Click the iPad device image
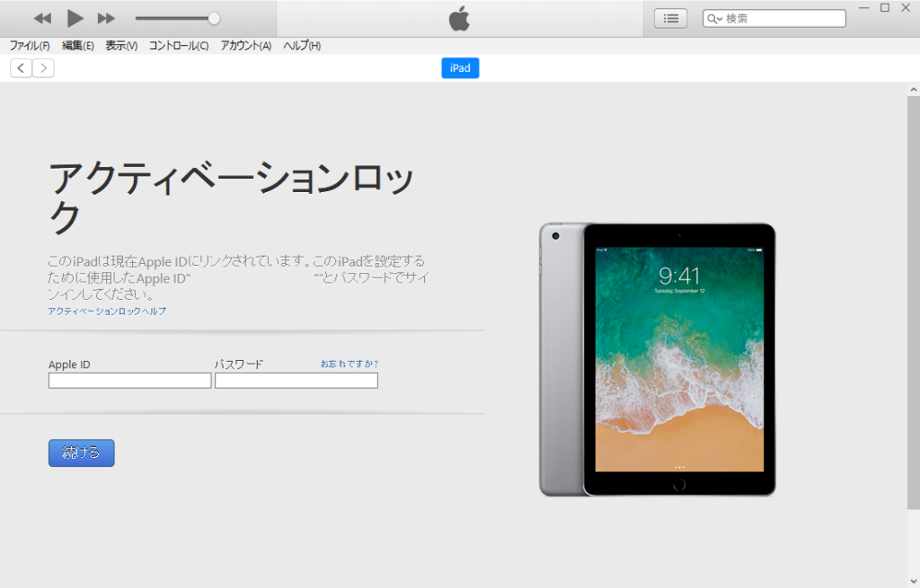 657,359
